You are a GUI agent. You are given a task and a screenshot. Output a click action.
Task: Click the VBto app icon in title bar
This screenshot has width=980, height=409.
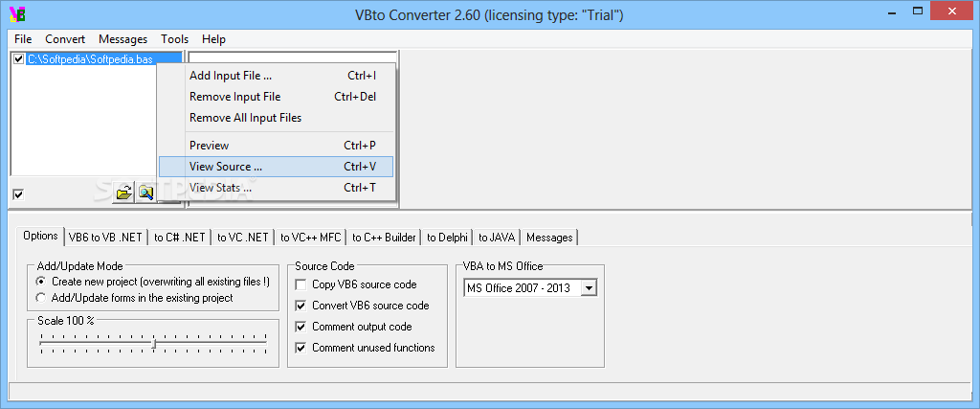click(17, 13)
